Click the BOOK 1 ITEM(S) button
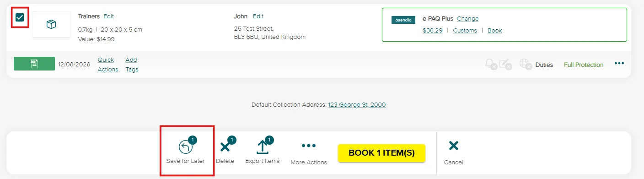Screen dimensions: 644x179 click(x=381, y=153)
